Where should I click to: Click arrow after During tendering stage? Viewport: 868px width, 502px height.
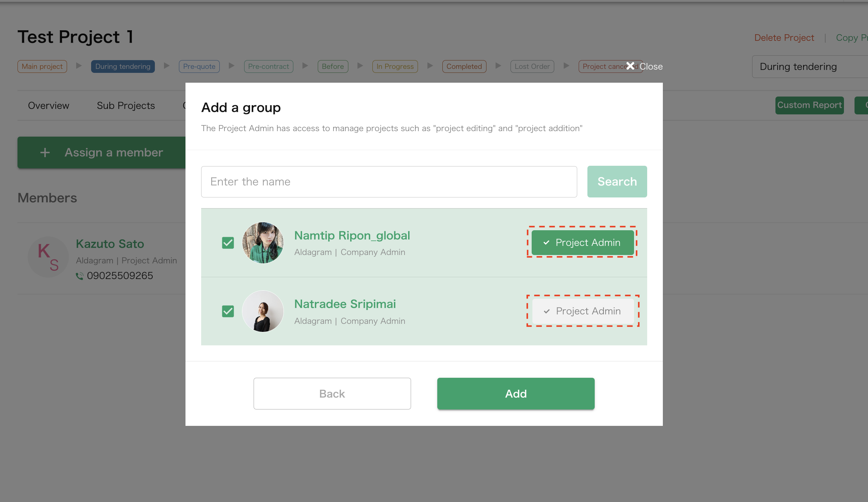(x=167, y=66)
